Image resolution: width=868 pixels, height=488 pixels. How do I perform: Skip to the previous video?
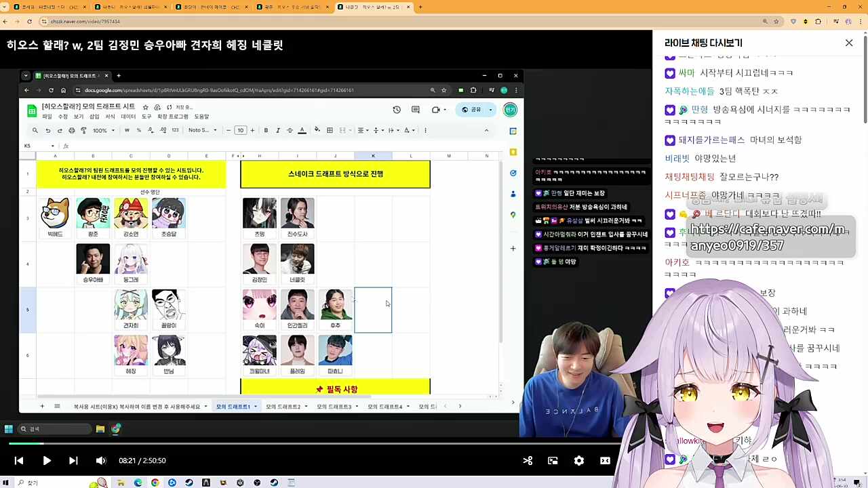click(x=19, y=461)
